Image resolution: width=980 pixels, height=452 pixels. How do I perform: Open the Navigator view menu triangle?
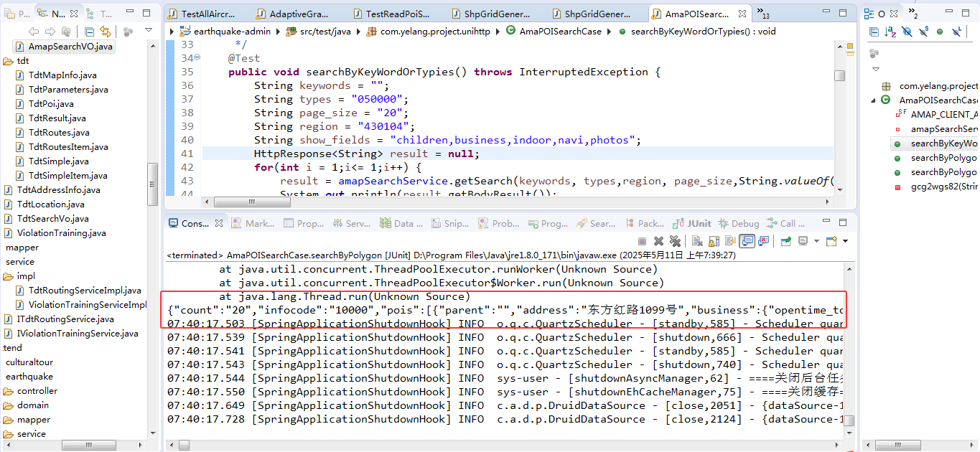(x=149, y=31)
